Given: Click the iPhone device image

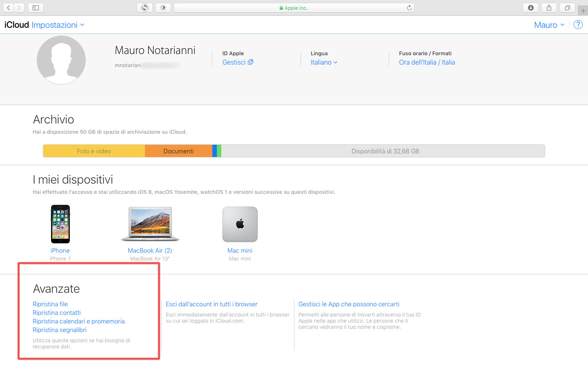Looking at the screenshot, I should pyautogui.click(x=60, y=224).
